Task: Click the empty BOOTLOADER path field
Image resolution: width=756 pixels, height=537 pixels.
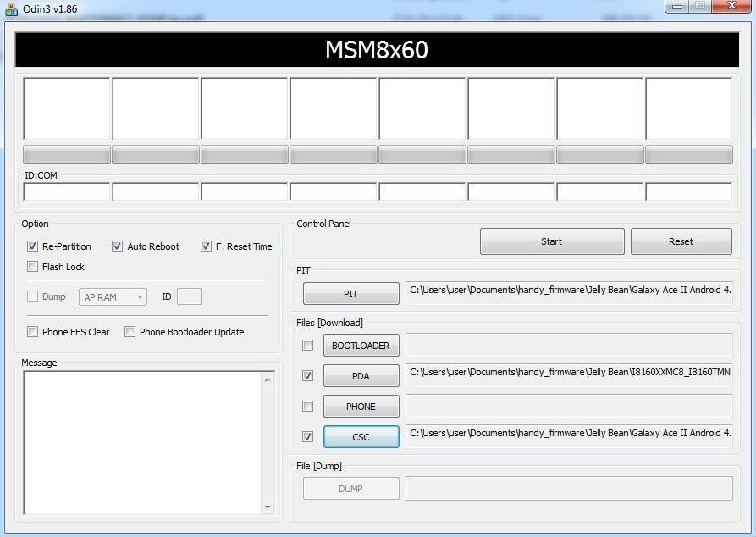Action: pos(570,345)
